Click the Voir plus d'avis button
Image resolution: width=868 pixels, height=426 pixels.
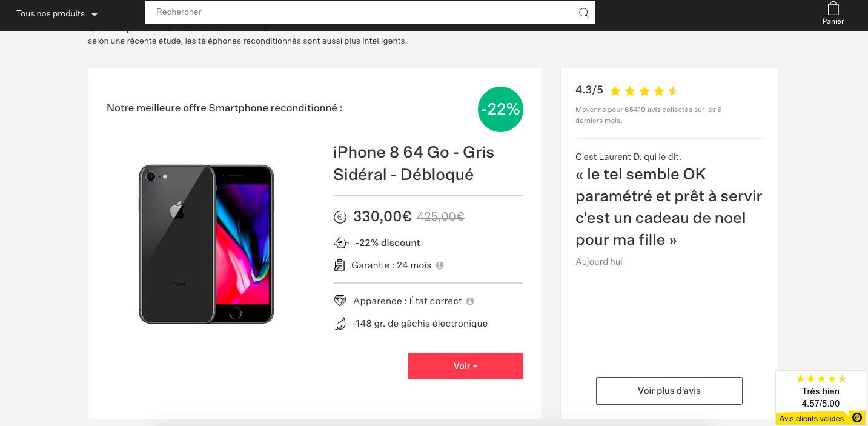[x=669, y=391]
